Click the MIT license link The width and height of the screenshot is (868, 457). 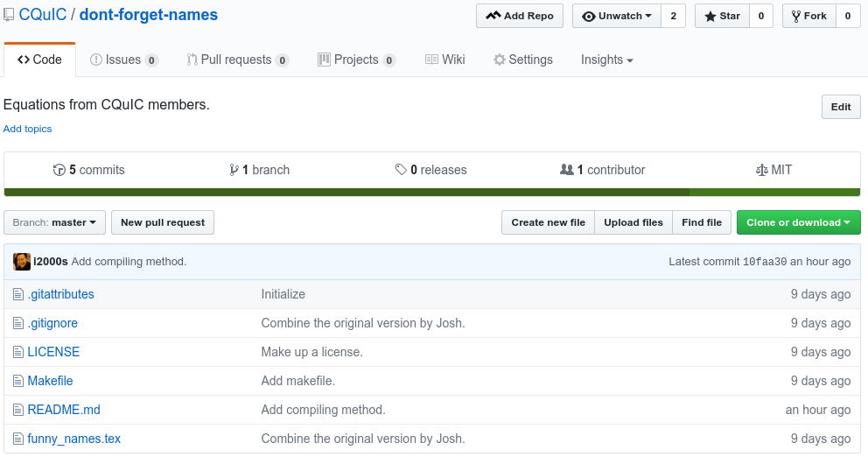click(773, 170)
